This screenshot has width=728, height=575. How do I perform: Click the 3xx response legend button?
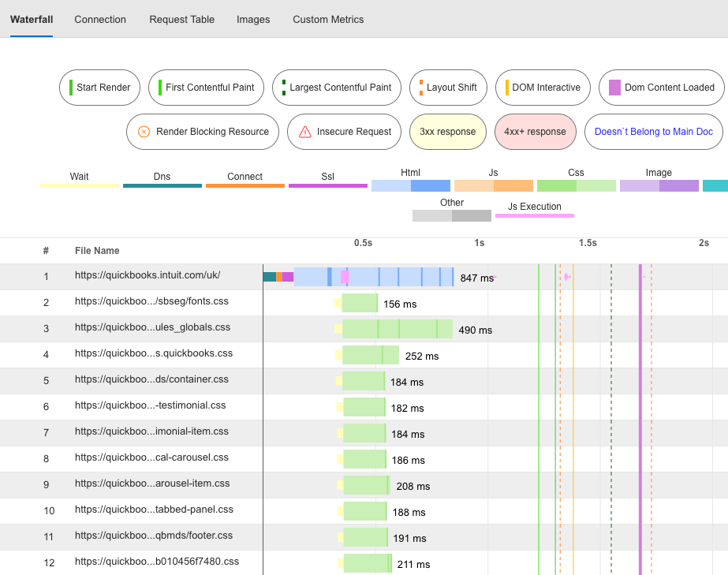click(x=447, y=132)
